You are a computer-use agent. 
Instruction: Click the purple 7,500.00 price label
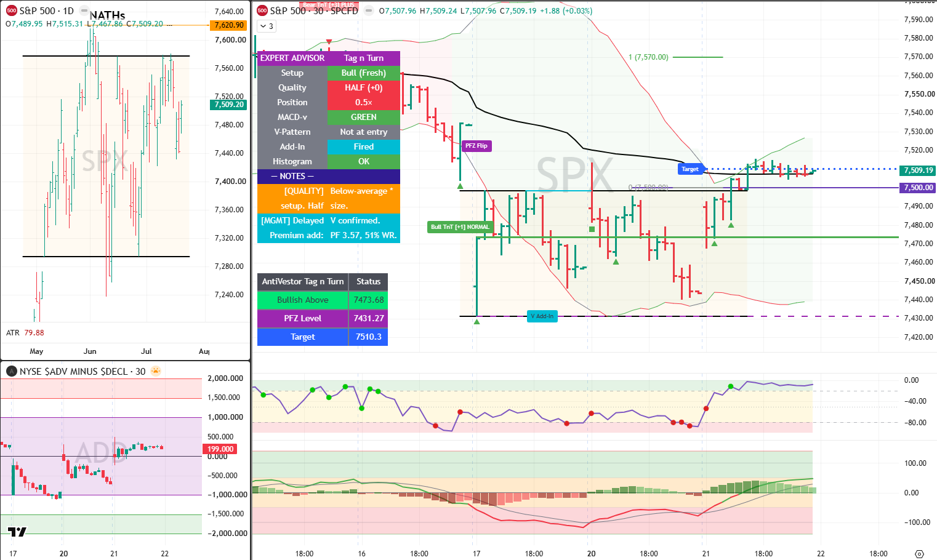(917, 188)
